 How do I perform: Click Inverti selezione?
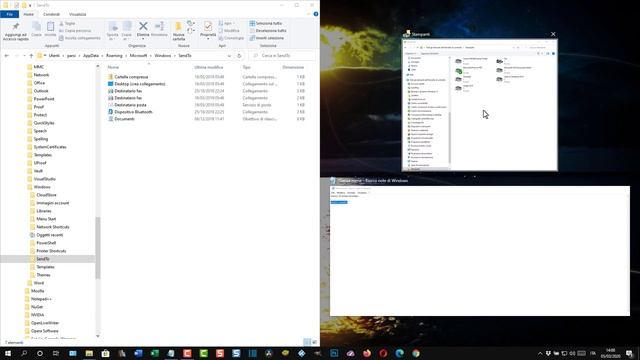tap(267, 38)
